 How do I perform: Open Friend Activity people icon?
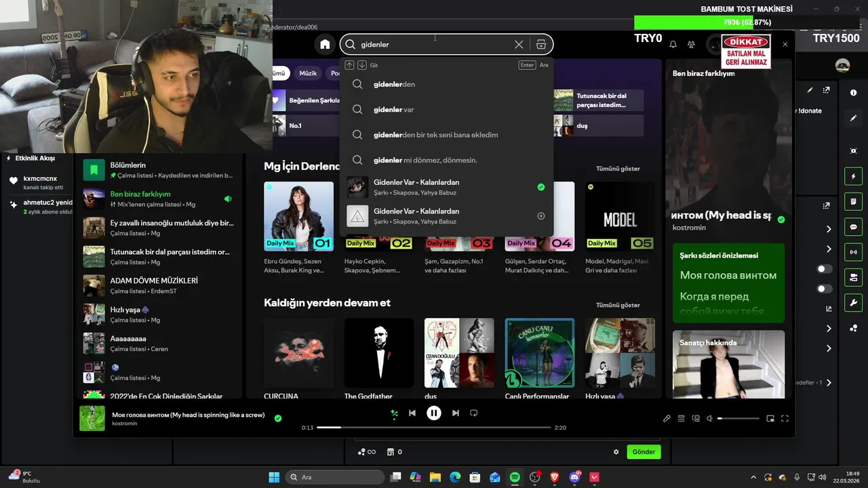(691, 45)
